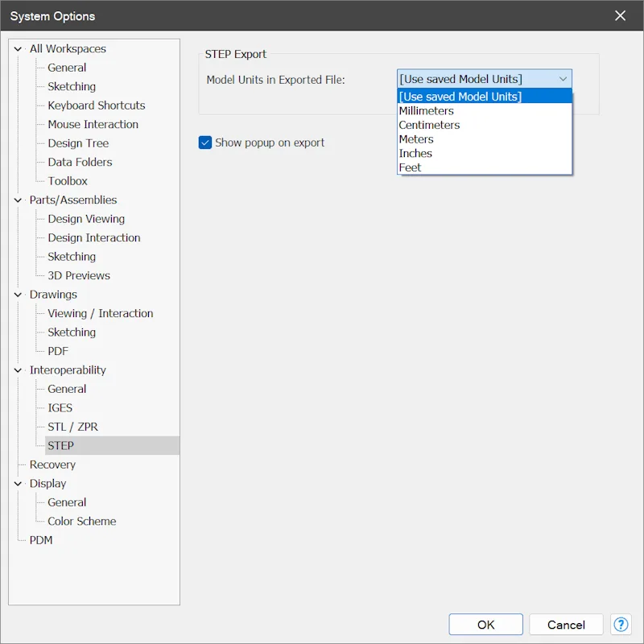
Task: Click the Model Units dropdown arrow
Action: pos(563,79)
